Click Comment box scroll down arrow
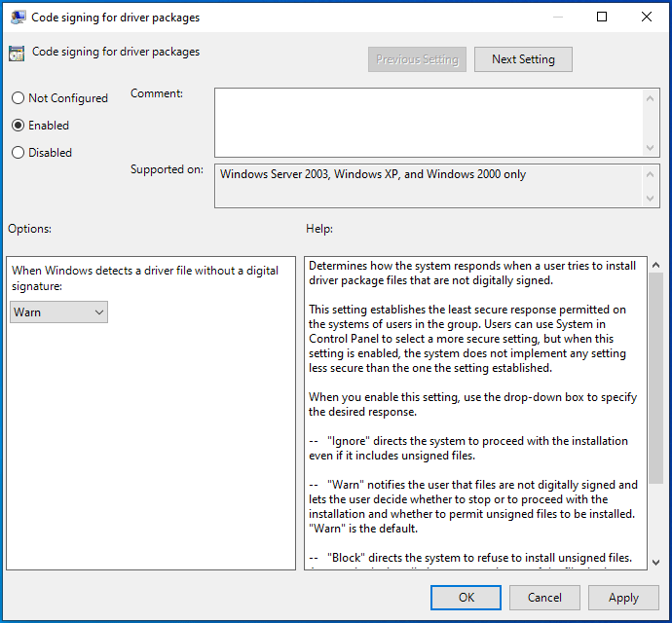This screenshot has width=672, height=623. [652, 148]
